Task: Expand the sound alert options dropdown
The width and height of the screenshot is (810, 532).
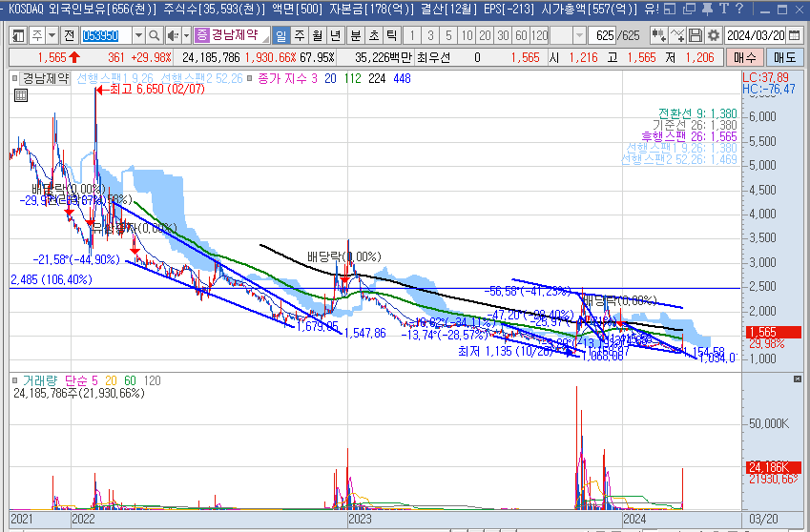Action: [186, 35]
